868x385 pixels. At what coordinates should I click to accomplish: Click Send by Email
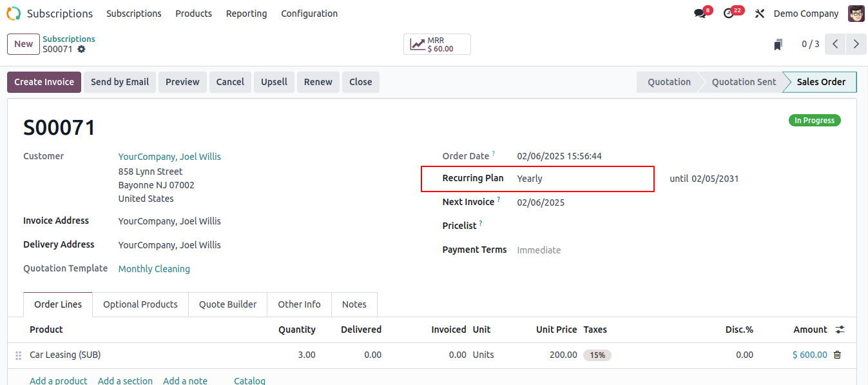[120, 82]
